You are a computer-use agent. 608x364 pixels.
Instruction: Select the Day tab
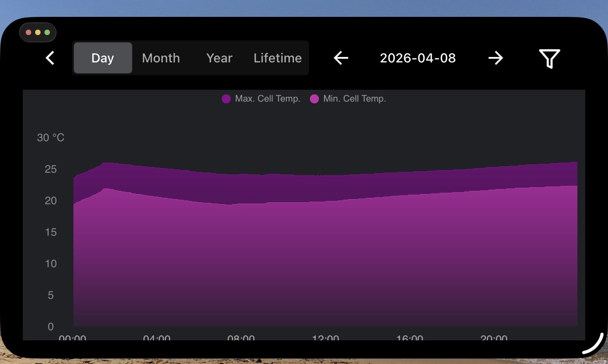tap(103, 58)
